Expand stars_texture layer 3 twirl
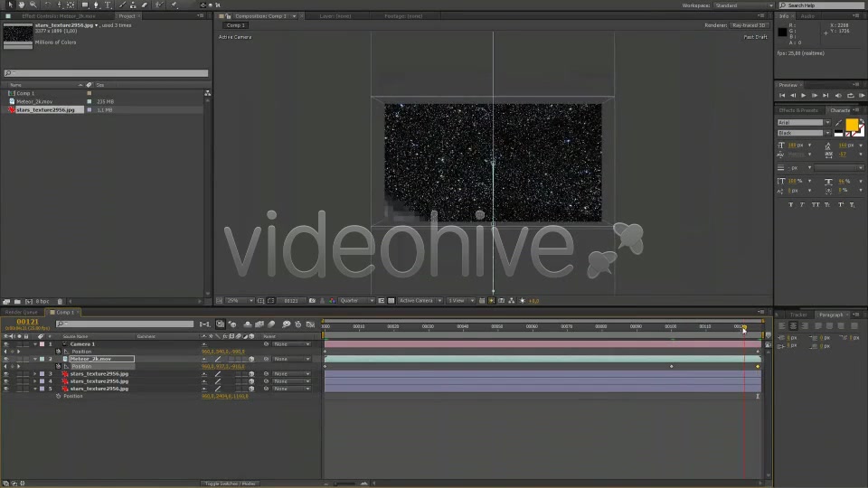 click(x=35, y=374)
